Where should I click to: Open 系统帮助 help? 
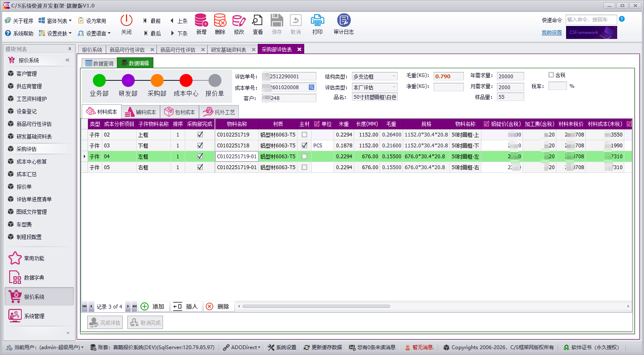click(x=19, y=33)
